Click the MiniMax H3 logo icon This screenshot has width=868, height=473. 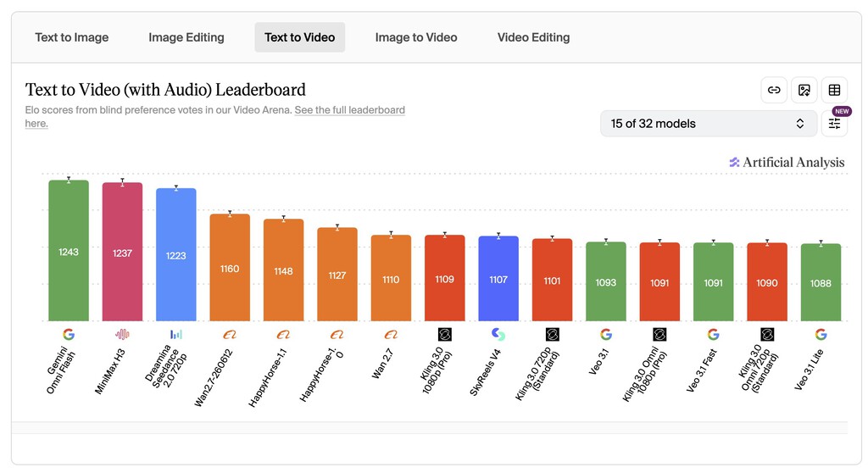click(x=122, y=335)
